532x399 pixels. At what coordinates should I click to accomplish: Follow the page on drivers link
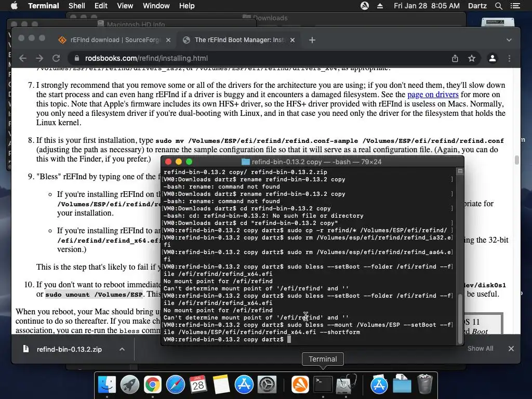point(433,95)
